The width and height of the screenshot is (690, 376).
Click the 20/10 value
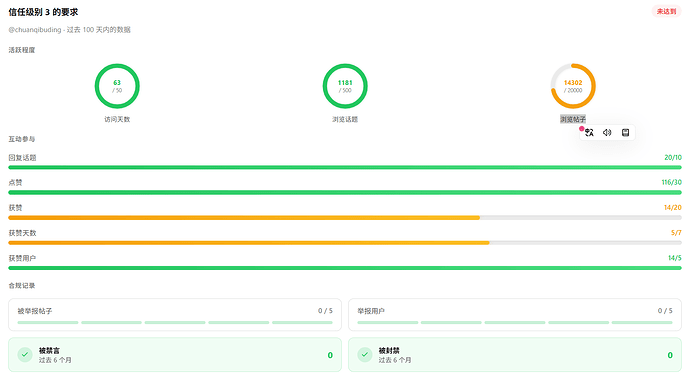coord(673,158)
